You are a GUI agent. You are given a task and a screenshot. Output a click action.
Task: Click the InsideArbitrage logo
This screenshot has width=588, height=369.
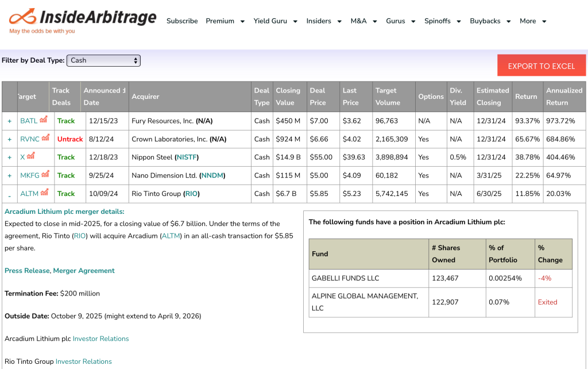(83, 21)
